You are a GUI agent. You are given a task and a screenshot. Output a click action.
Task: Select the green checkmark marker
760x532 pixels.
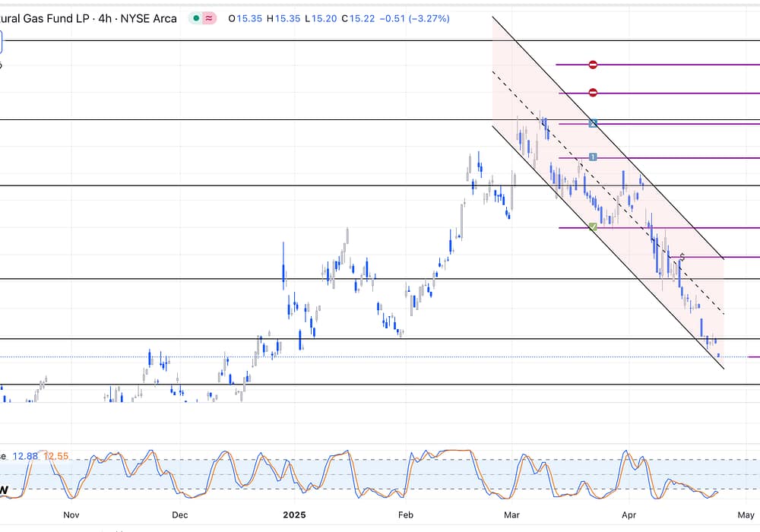593,226
